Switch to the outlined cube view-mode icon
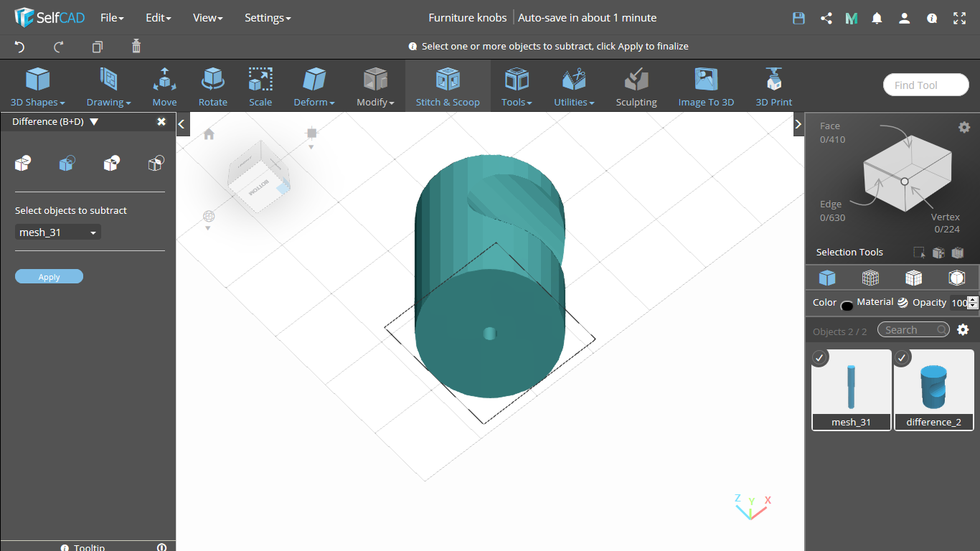Screen dimensions: 980x551 956,278
